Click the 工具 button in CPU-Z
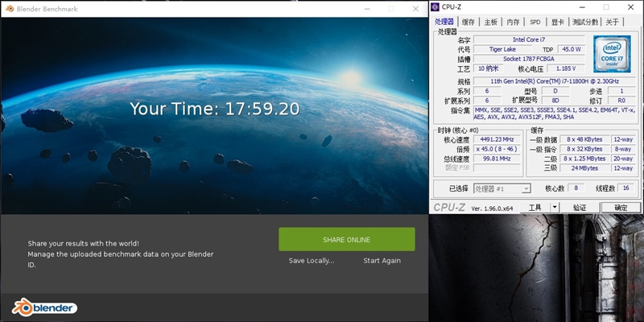644x322 pixels. click(x=535, y=208)
